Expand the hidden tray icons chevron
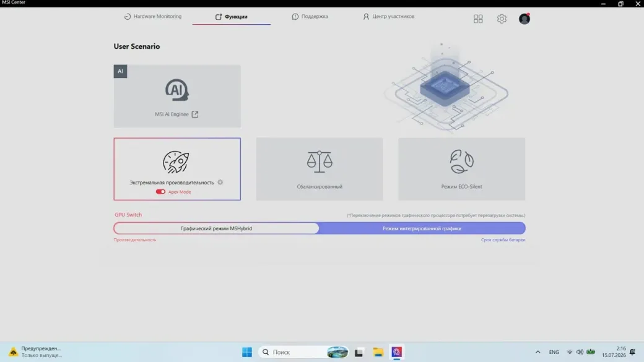 coord(537,352)
